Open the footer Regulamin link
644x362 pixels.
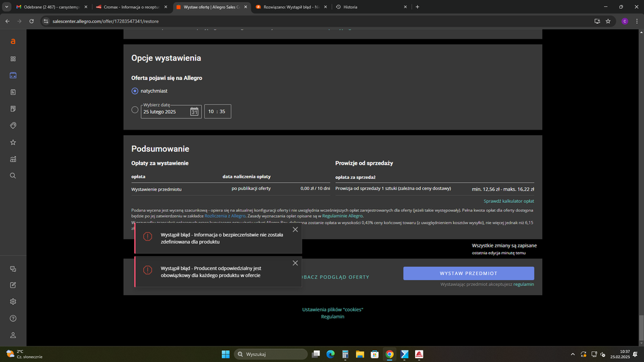[333, 316]
